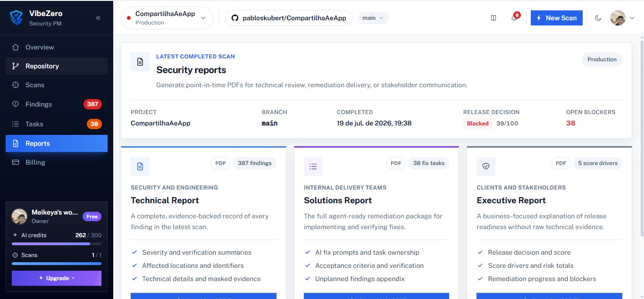Click the Technical Report document icon
The width and height of the screenshot is (644, 299).
[x=140, y=166]
